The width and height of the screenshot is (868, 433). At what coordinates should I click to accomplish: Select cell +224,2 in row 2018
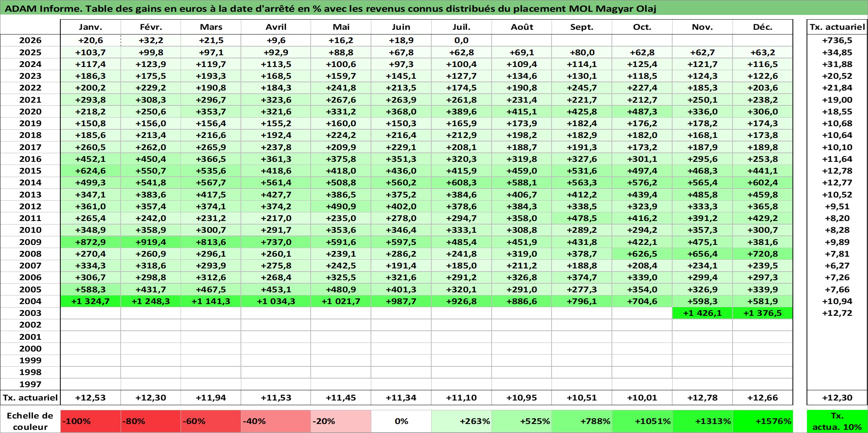[341, 135]
